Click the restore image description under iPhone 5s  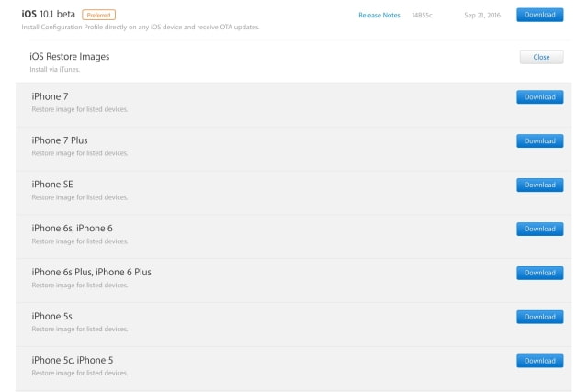(80, 329)
